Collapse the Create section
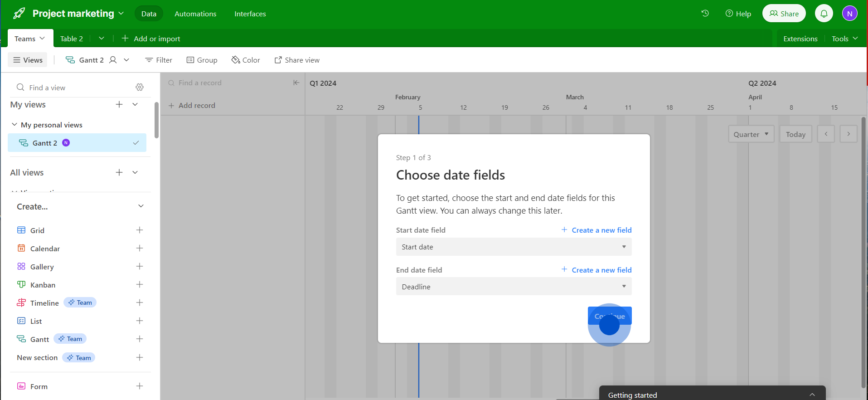868x400 pixels. click(x=141, y=206)
